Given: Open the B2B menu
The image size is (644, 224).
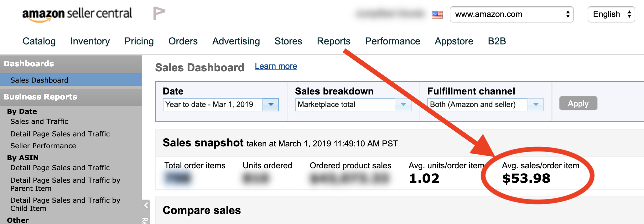Looking at the screenshot, I should [497, 41].
